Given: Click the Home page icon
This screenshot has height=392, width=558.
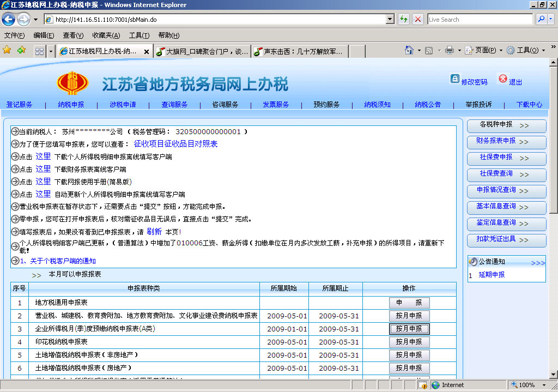Looking at the screenshot, I should click(x=409, y=50).
